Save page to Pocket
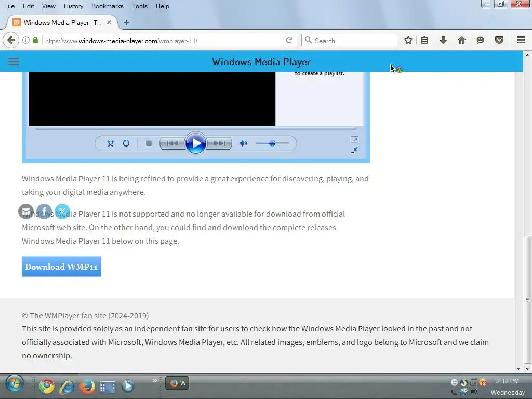Image resolution: width=532 pixels, height=399 pixels. [x=499, y=41]
